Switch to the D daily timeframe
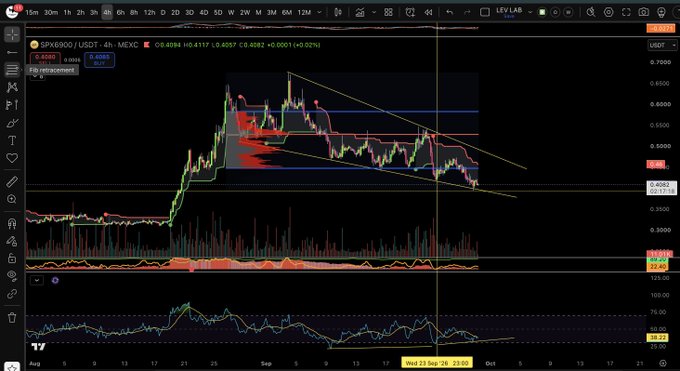The height and width of the screenshot is (371, 680). pos(163,12)
